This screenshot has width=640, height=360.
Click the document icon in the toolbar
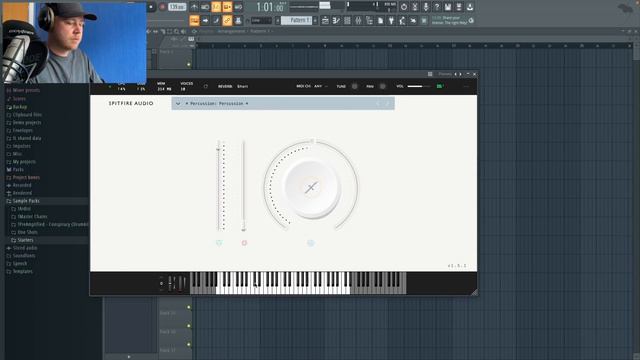(380, 20)
